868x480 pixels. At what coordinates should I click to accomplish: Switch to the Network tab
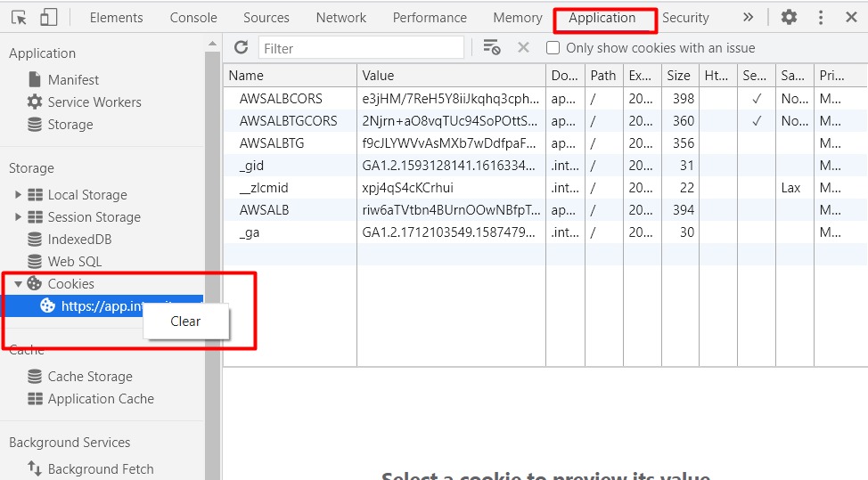(340, 18)
